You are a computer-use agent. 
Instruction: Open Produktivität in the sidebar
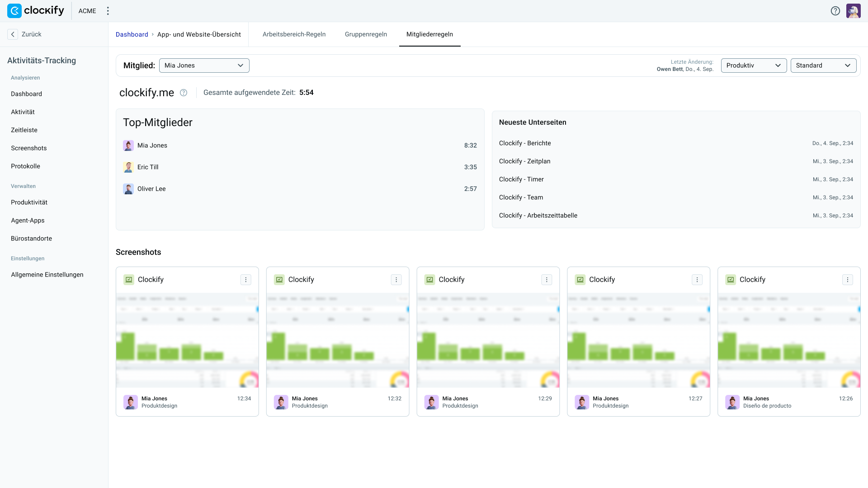29,202
